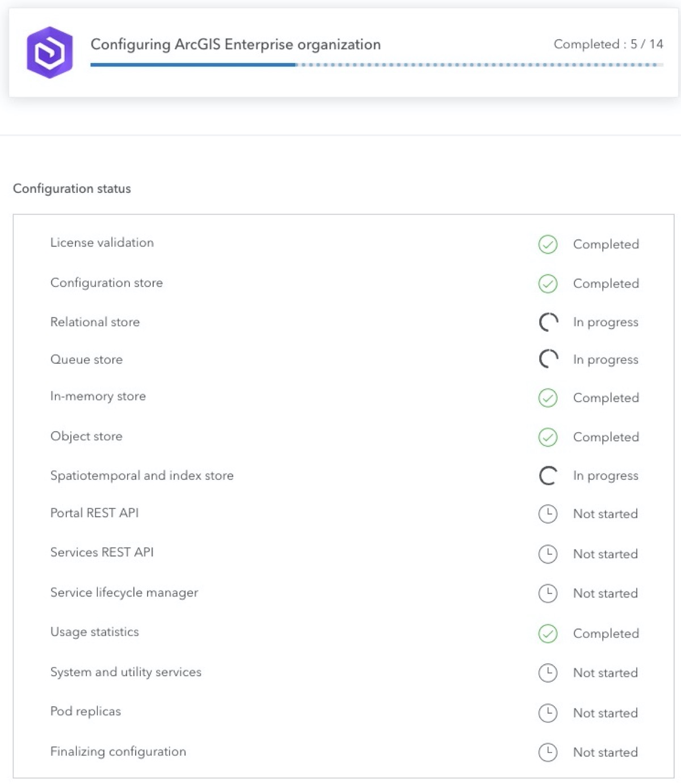Click the Pod replicas clock icon
Image resolution: width=681 pixels, height=784 pixels.
[x=548, y=713]
